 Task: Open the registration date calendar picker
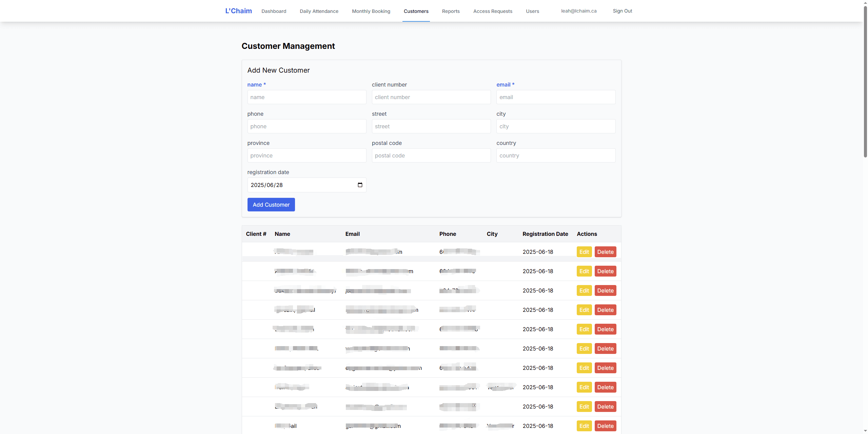pyautogui.click(x=360, y=185)
